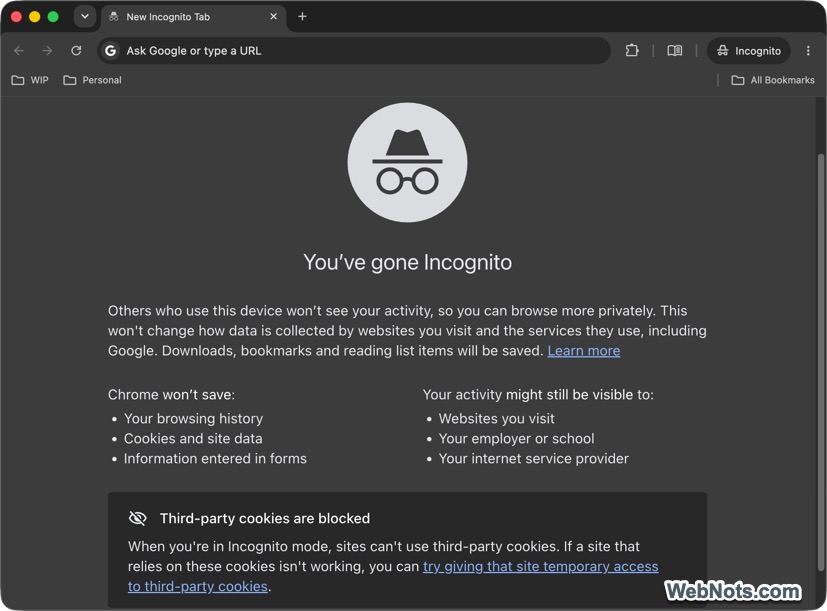Click the crossed-out eye cookies icon

[x=138, y=518]
